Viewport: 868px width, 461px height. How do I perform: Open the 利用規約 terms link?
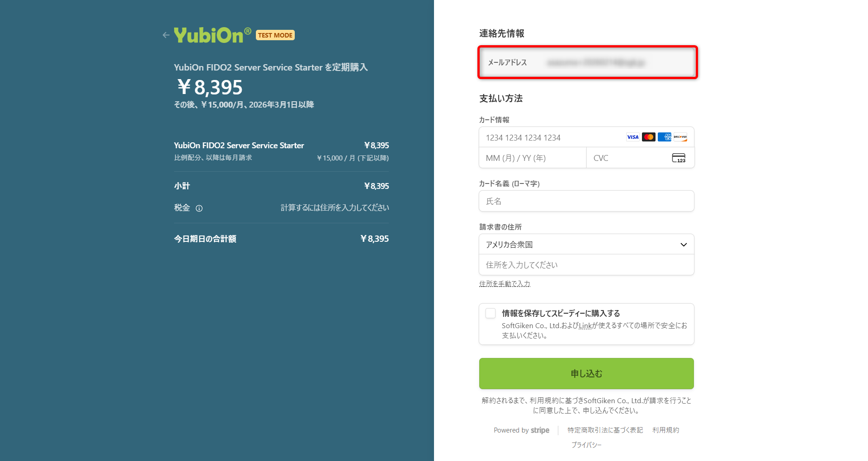pos(665,430)
